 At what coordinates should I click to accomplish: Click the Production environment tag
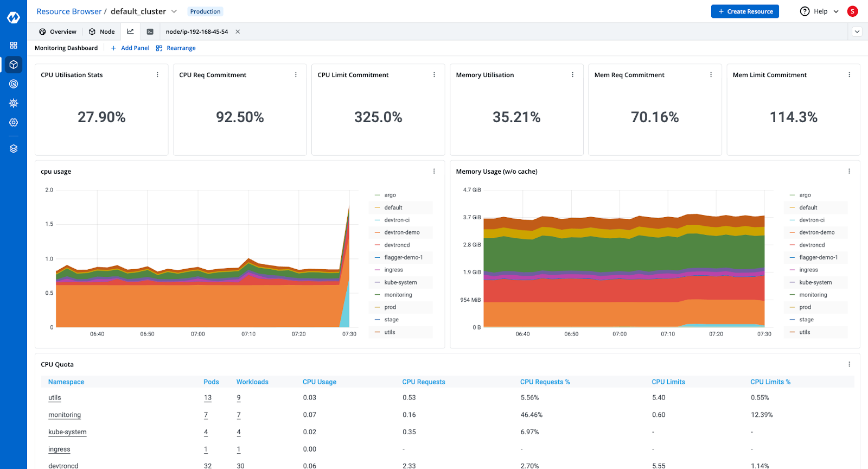coord(205,11)
